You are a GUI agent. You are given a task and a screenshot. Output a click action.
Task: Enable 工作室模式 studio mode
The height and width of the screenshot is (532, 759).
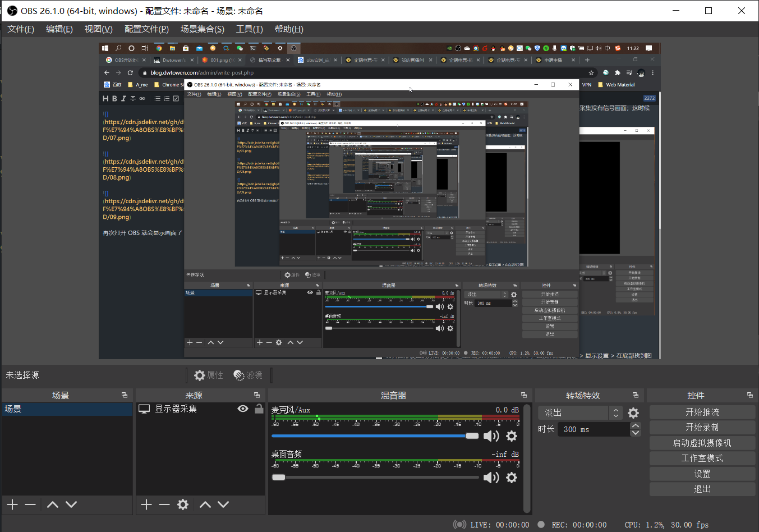click(x=702, y=458)
